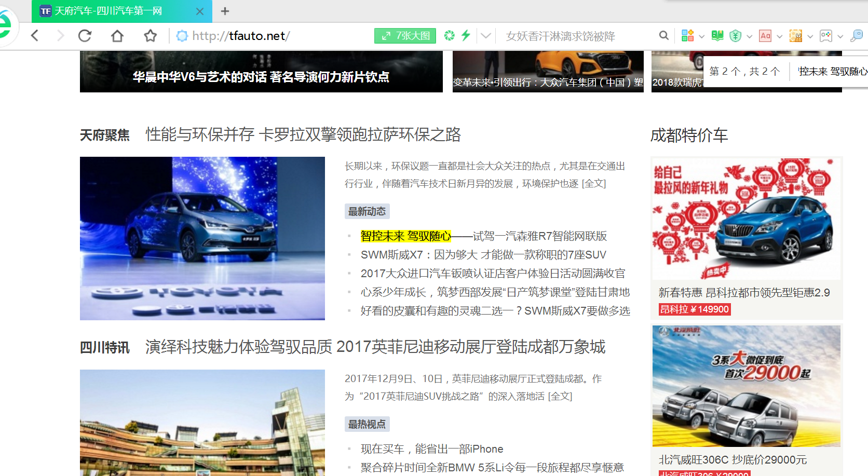Screen dimensions: 868x476
Task: Expand the address bar dropdown chevron
Action: (486, 36)
